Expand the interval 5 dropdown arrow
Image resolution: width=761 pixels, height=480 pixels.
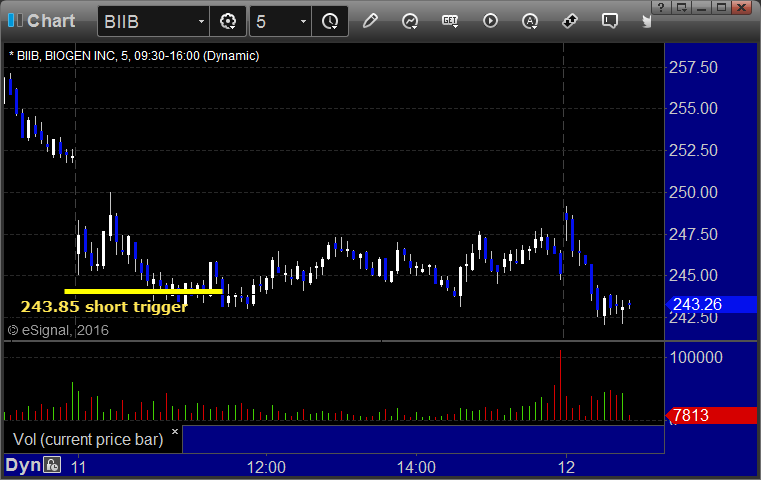[x=303, y=21]
